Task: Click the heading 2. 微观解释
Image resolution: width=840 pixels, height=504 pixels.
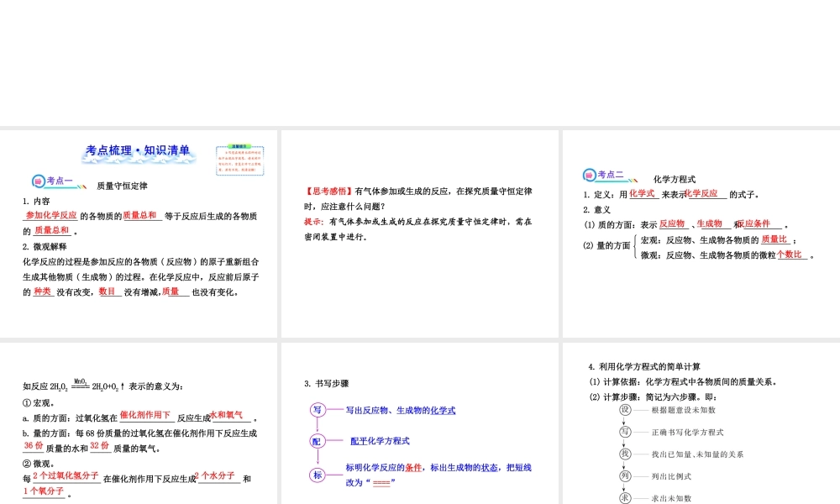Action: coord(45,246)
